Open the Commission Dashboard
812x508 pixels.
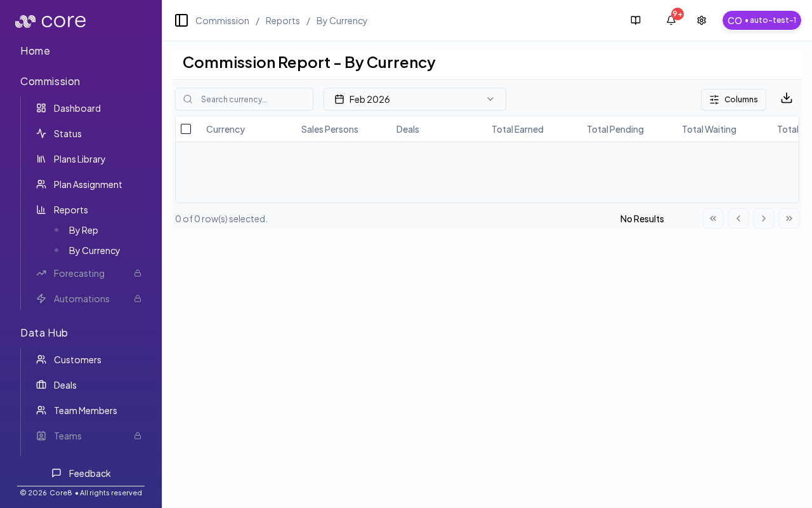[x=77, y=108]
